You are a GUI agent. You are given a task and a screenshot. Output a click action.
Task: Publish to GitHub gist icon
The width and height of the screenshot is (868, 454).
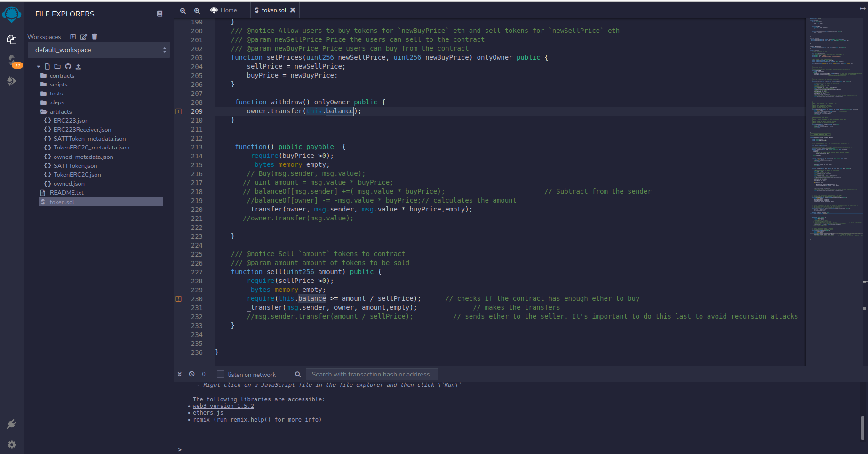tap(68, 67)
